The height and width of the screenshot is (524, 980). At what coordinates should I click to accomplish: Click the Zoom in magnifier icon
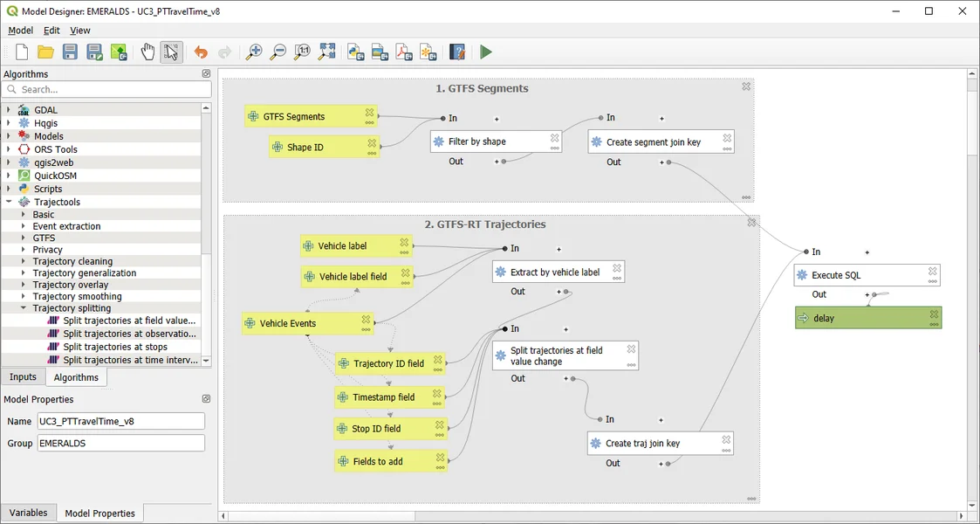click(253, 52)
